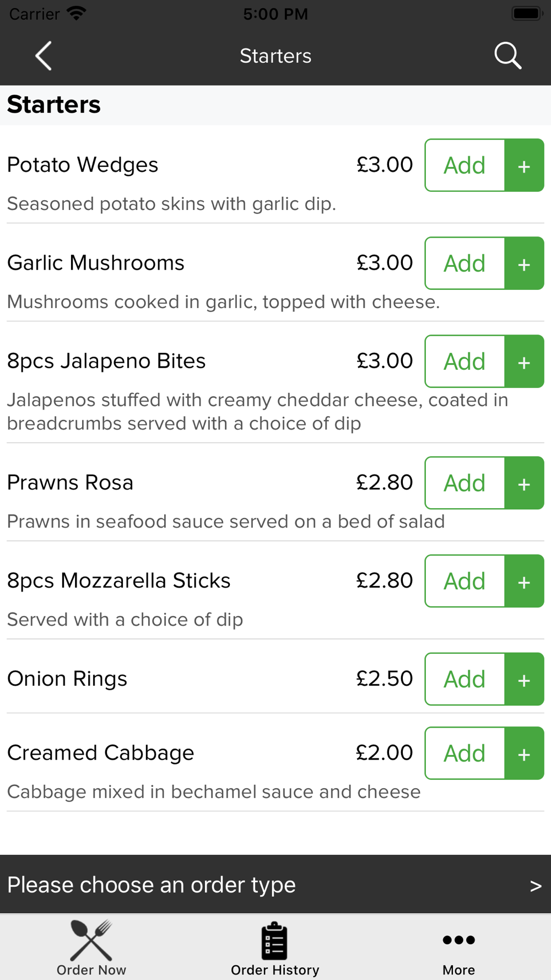Open Please choose an order type bar

[275, 885]
